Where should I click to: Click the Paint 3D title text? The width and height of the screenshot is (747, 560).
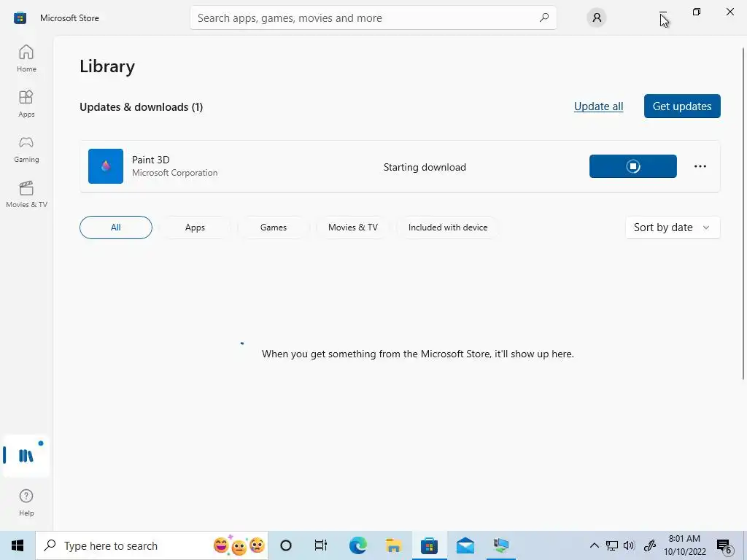click(150, 160)
